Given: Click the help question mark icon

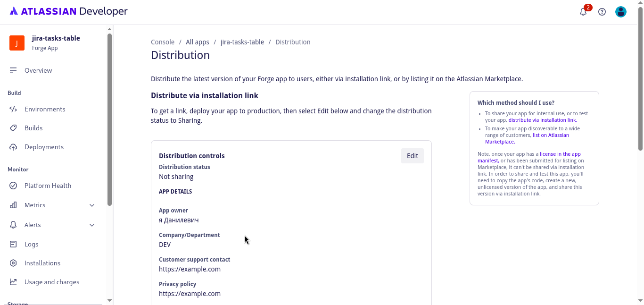Looking at the screenshot, I should 602,12.
